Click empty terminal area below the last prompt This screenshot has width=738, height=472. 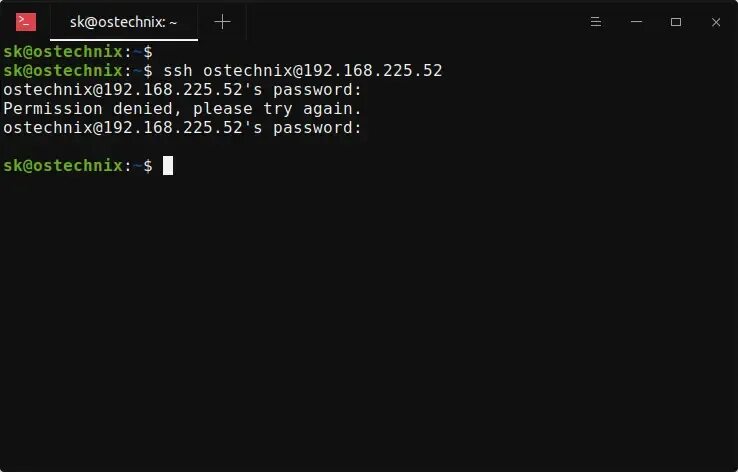pos(369,320)
